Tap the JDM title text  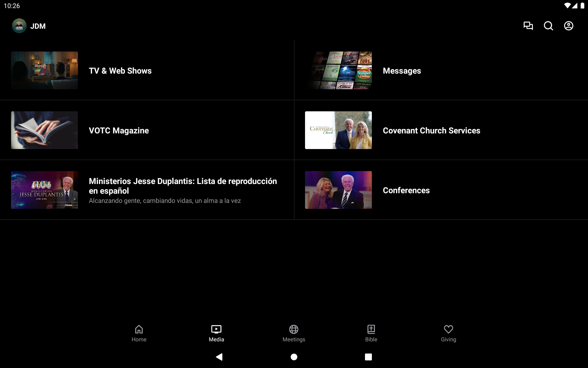coord(38,26)
